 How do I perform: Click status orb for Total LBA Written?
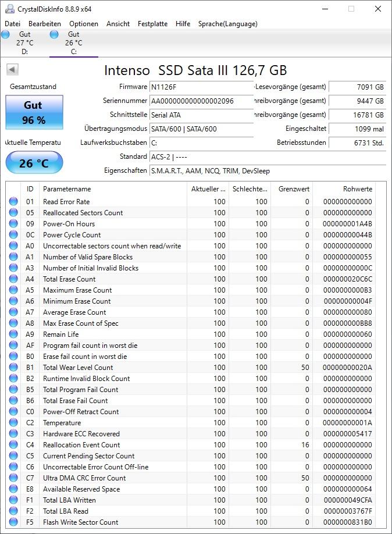[13, 500]
